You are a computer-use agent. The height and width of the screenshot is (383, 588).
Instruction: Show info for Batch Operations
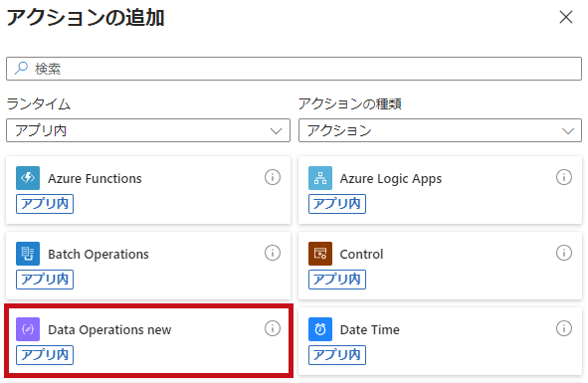point(273,253)
